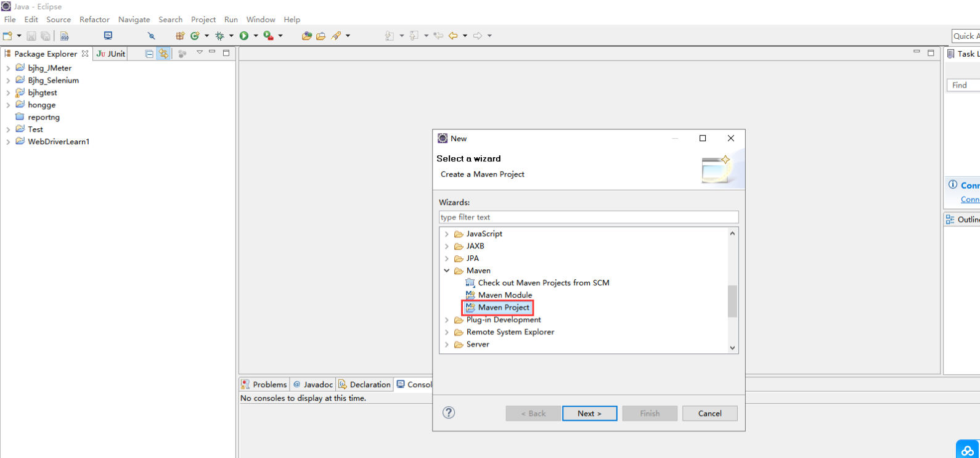Expand the JPA wizard folder

(x=447, y=259)
